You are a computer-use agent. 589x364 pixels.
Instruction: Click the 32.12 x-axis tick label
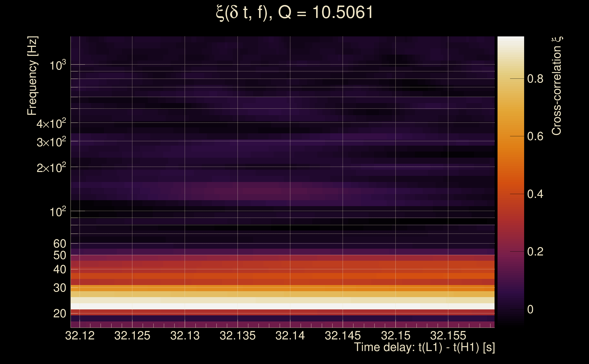point(80,336)
